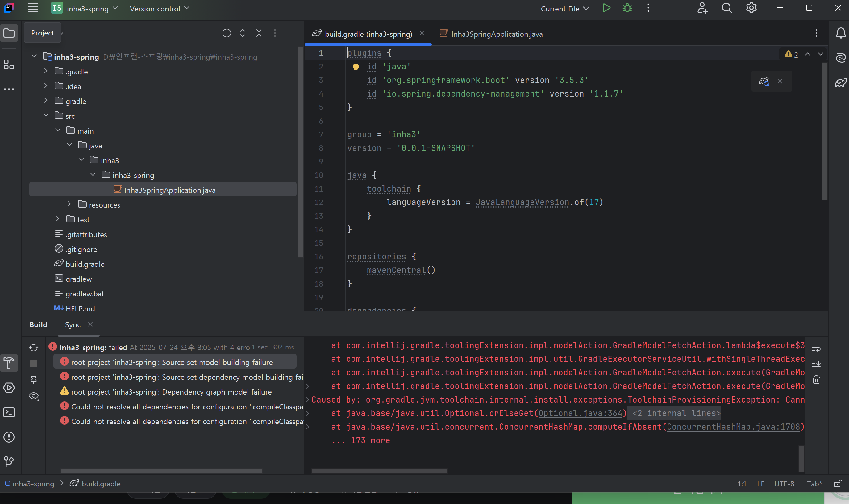Open Project tool window folder icon
Screen dimensions: 849x504
[x=9, y=33]
